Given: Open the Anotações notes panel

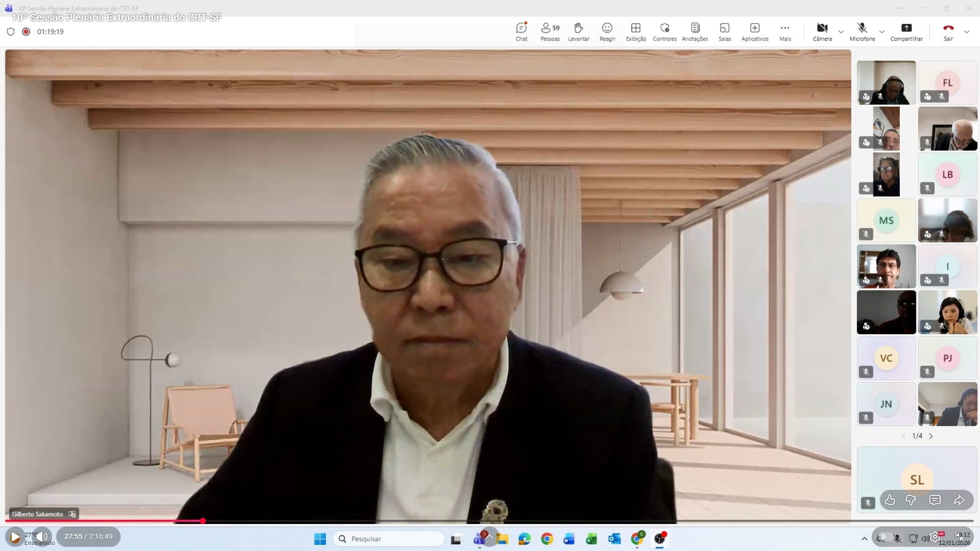Looking at the screenshot, I should point(695,32).
